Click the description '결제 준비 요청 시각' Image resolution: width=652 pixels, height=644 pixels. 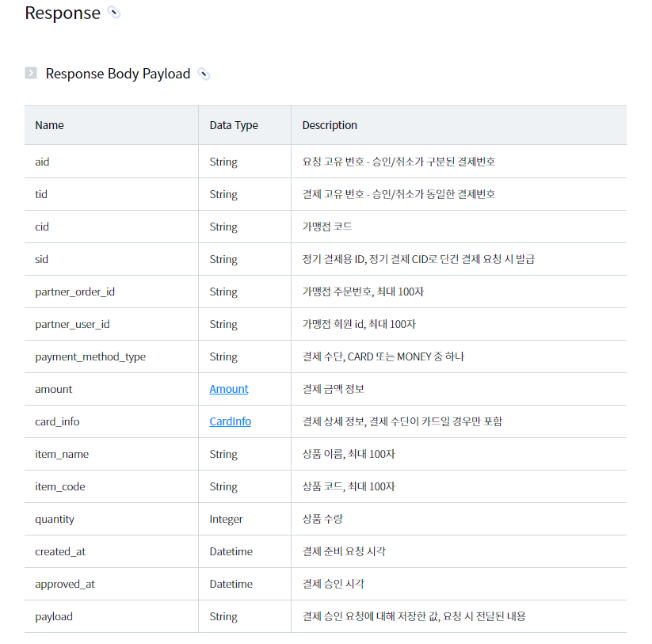tap(344, 551)
